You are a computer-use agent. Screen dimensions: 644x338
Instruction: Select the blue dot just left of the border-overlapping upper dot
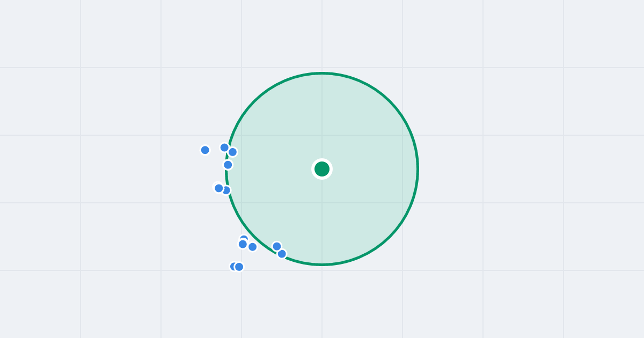pos(224,148)
